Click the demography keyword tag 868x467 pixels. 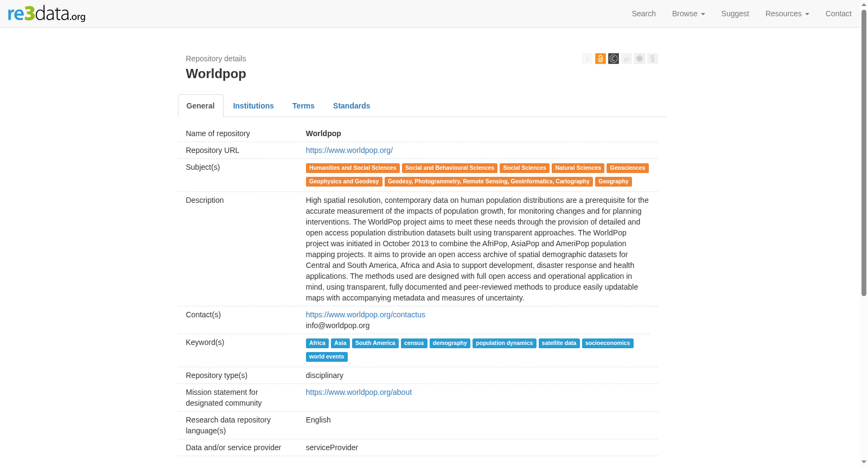pyautogui.click(x=450, y=343)
